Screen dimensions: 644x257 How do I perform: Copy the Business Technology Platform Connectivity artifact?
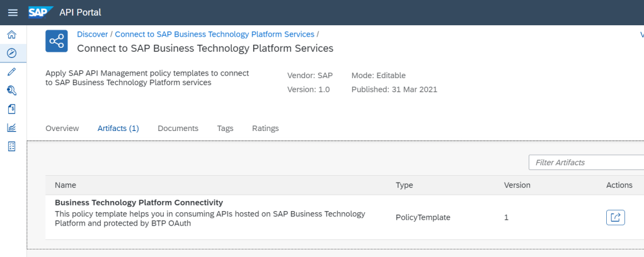[x=615, y=217]
